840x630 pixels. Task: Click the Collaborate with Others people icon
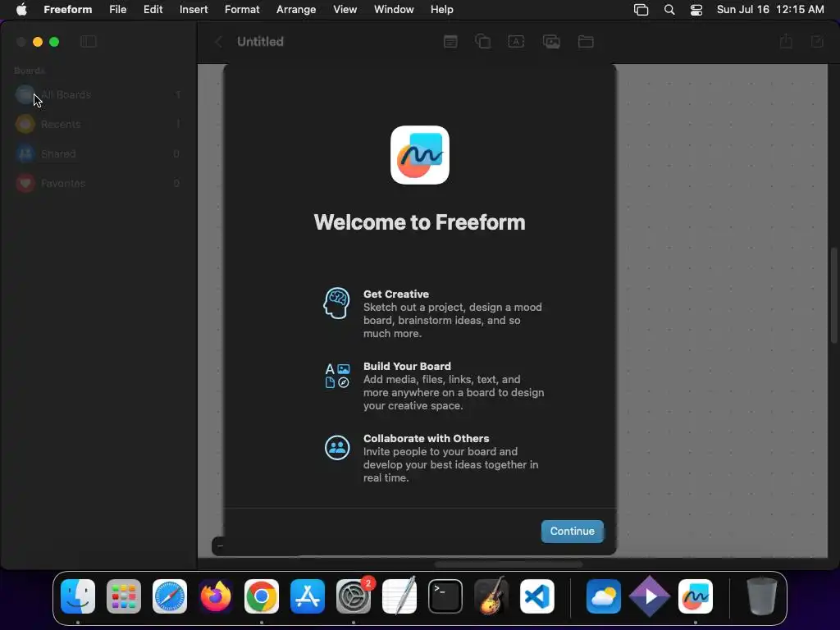pyautogui.click(x=337, y=447)
